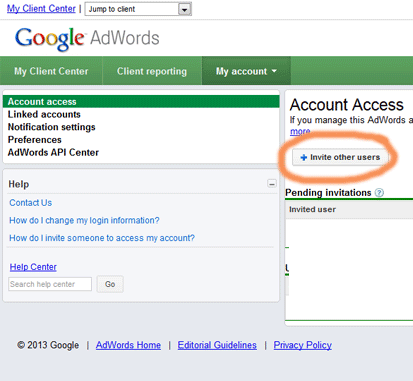The width and height of the screenshot is (413, 381).
Task: Open the Help Center link
Action: click(x=33, y=267)
